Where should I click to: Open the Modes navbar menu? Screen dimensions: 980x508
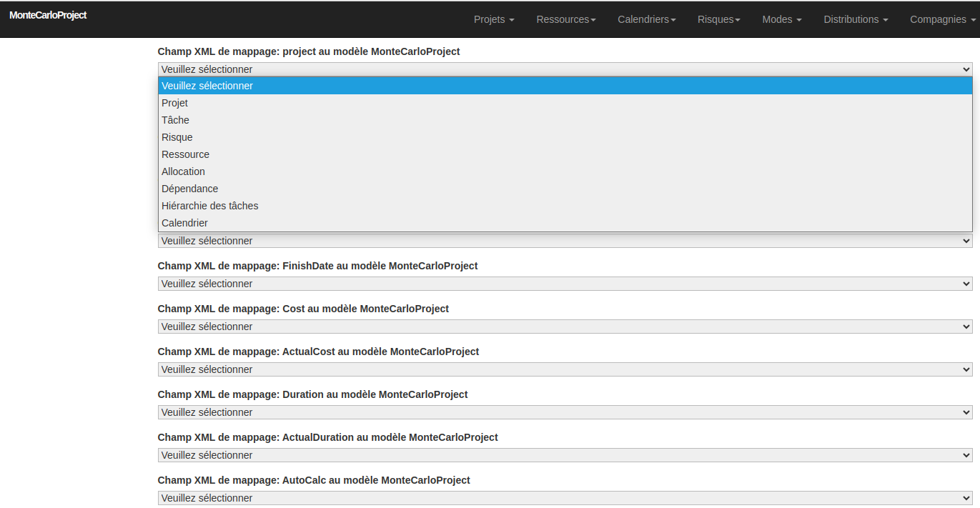781,19
